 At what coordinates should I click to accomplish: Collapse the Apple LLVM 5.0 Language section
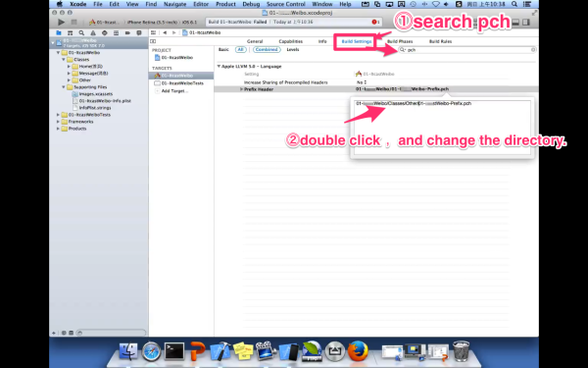(x=219, y=67)
